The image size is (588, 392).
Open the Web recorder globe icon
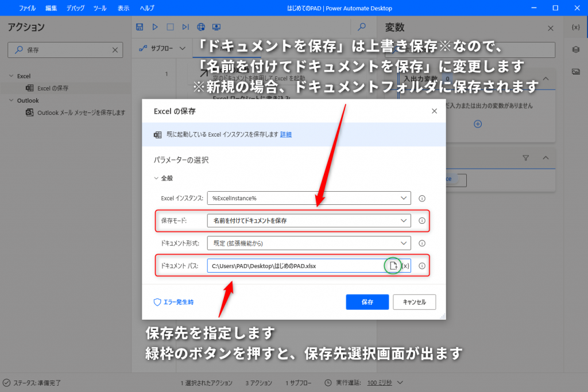coord(201,27)
